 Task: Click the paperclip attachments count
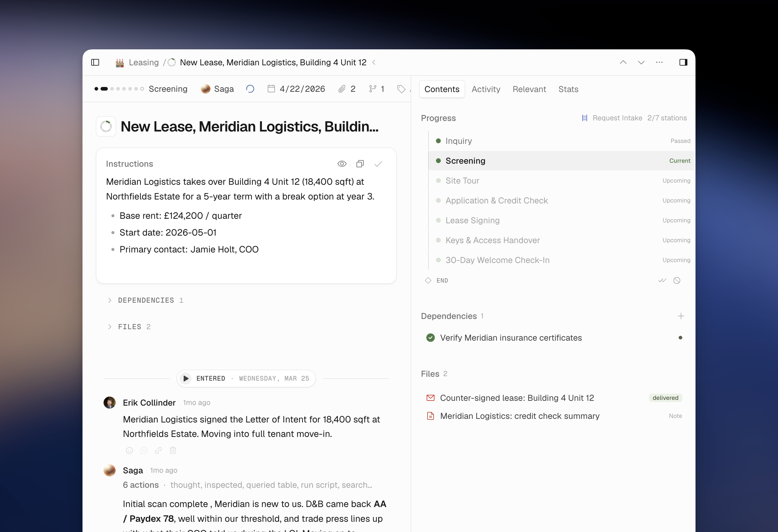point(347,89)
